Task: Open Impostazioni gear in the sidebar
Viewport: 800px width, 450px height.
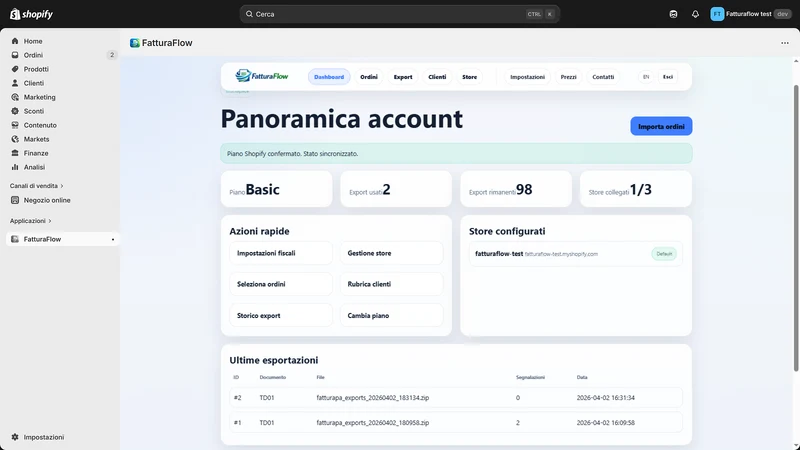Action: click(15, 437)
